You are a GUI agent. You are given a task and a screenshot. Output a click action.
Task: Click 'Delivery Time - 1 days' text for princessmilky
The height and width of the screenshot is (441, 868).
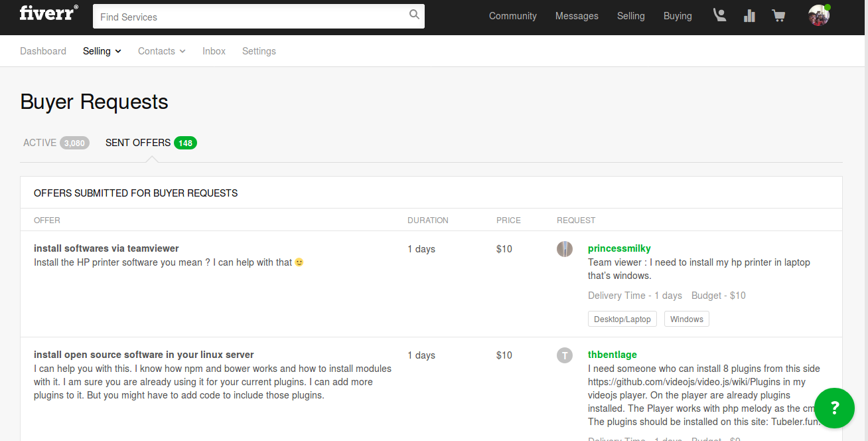tap(635, 296)
